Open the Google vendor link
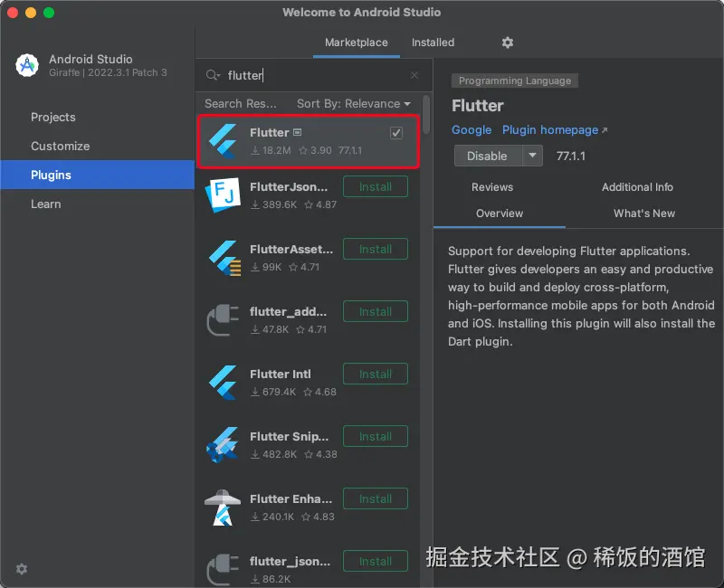 tap(472, 129)
